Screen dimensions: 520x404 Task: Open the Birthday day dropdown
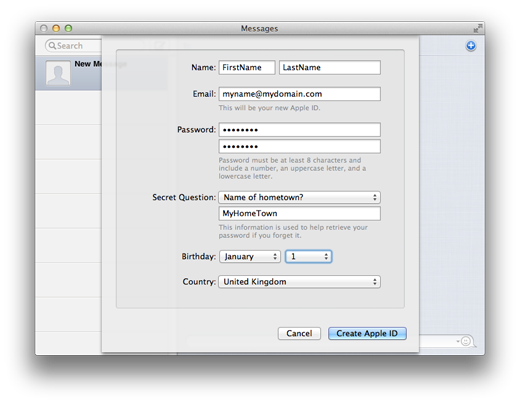click(x=308, y=256)
